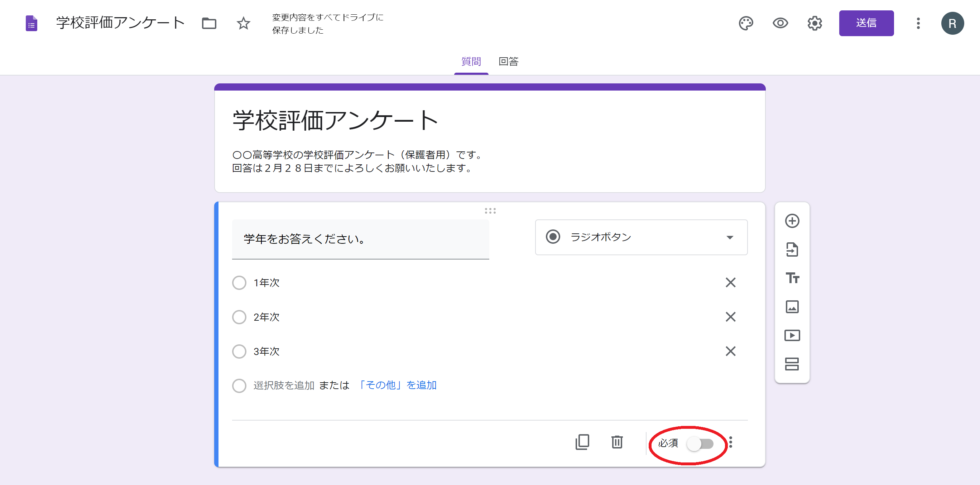
Task: Click 選択肢を追加 to add option
Action: click(284, 385)
